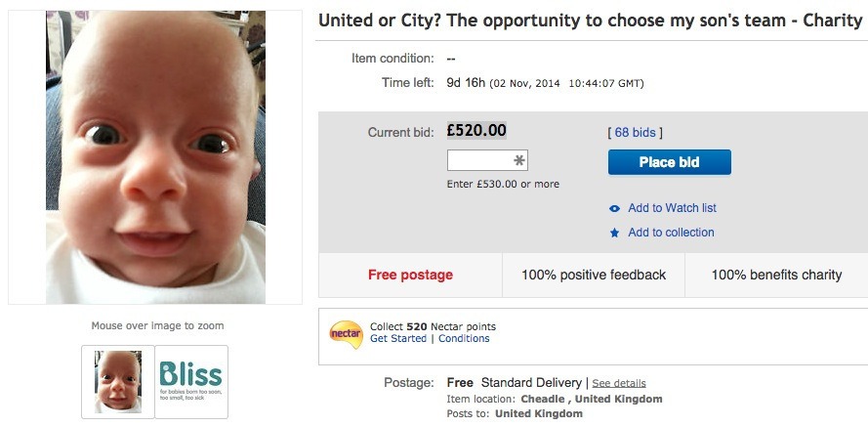Click the Nectar logo icon
Viewport: 868px width, 426px height.
346,333
